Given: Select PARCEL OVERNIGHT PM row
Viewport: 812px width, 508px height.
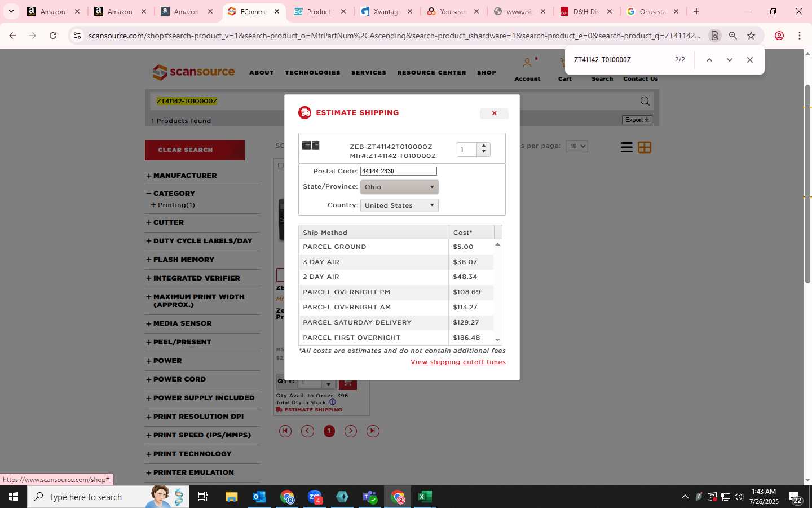Looking at the screenshot, I should (396, 292).
